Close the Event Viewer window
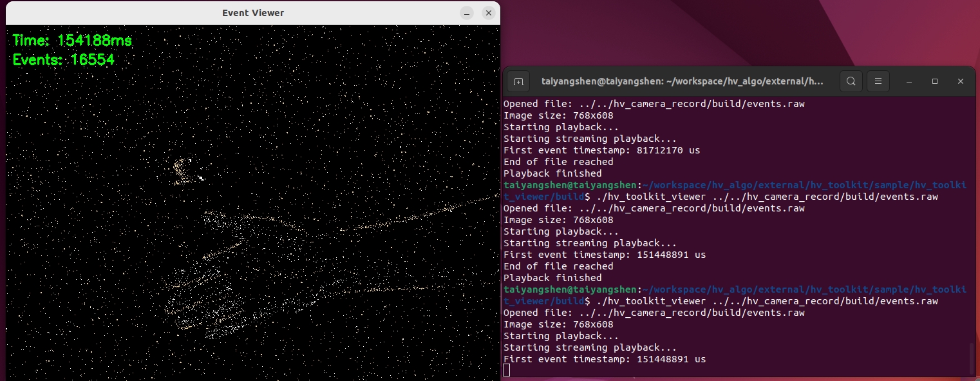980x381 pixels. (x=489, y=13)
